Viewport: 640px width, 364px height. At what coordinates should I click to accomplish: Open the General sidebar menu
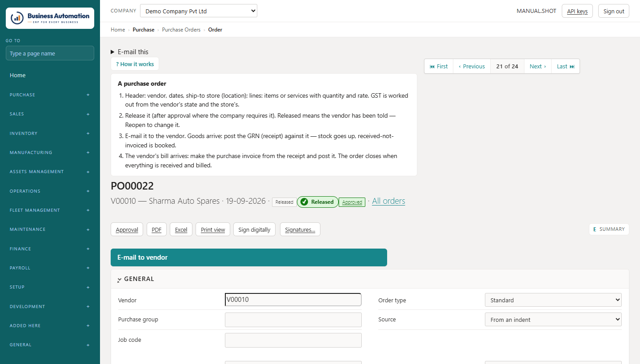pyautogui.click(x=50, y=345)
